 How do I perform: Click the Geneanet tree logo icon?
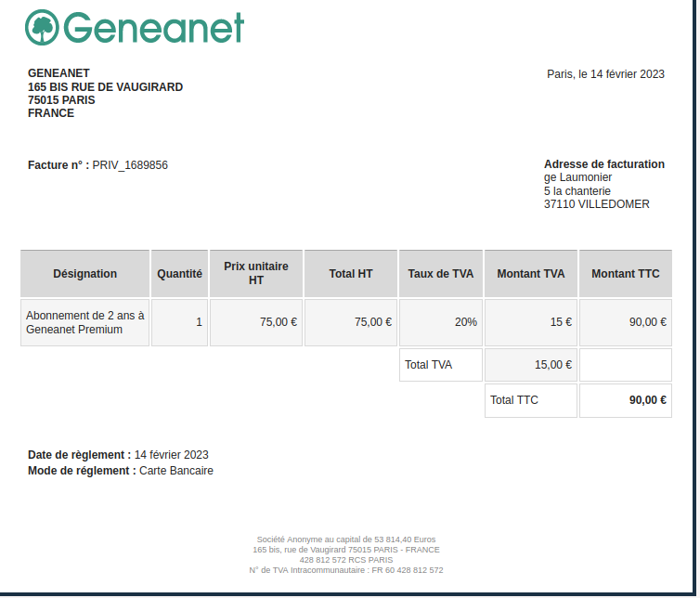point(42,28)
